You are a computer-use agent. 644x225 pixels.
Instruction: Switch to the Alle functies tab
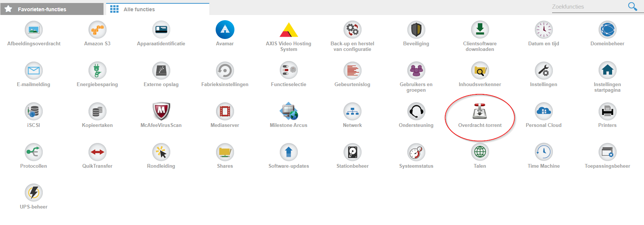click(158, 9)
